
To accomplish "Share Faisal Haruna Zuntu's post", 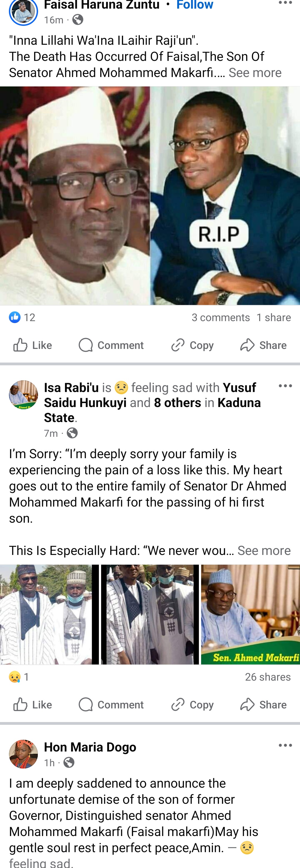I will coord(263,345).
